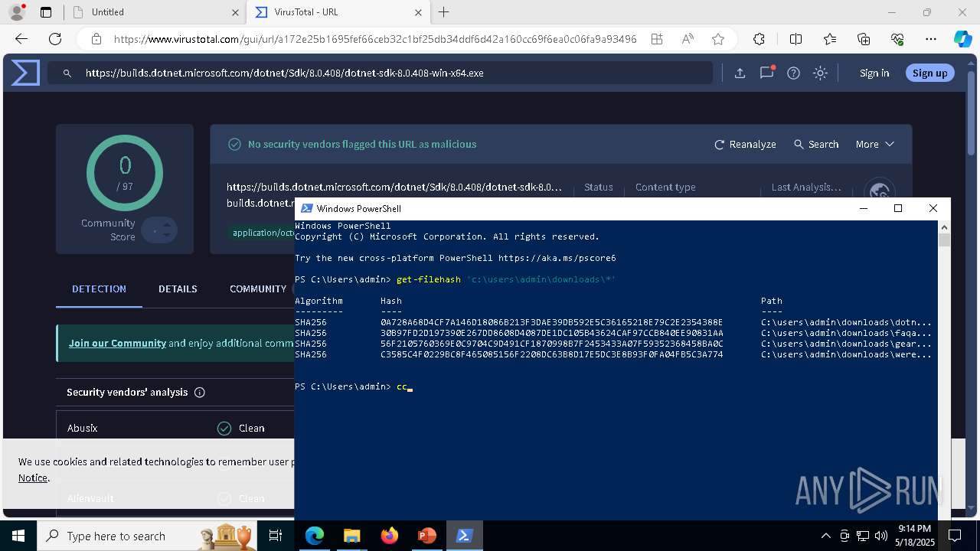Viewport: 980px width, 551px height.
Task: Click search magnifier in VirusTotal bar
Action: [x=67, y=73]
